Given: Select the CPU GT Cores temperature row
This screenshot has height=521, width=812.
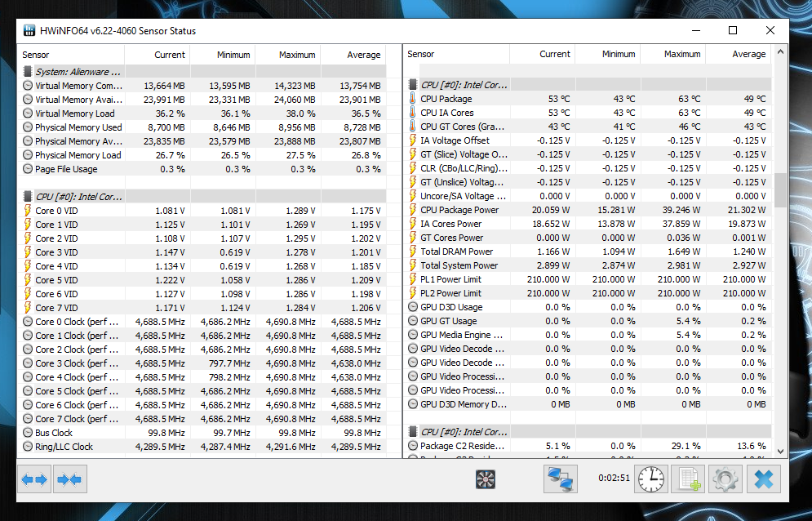Looking at the screenshot, I should (588, 126).
